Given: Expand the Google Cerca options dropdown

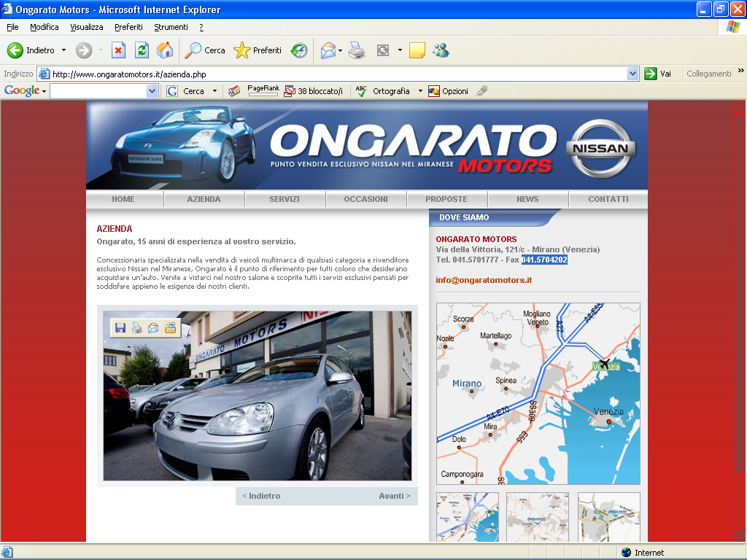Looking at the screenshot, I should 215,91.
